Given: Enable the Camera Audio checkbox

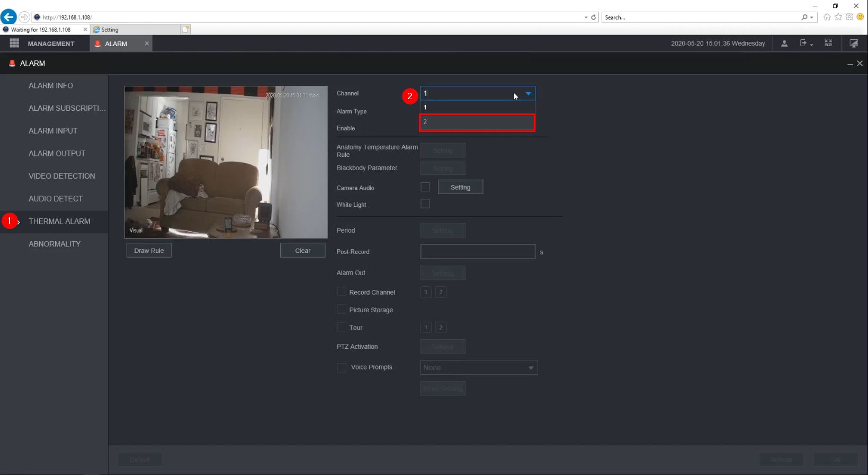Looking at the screenshot, I should (425, 187).
